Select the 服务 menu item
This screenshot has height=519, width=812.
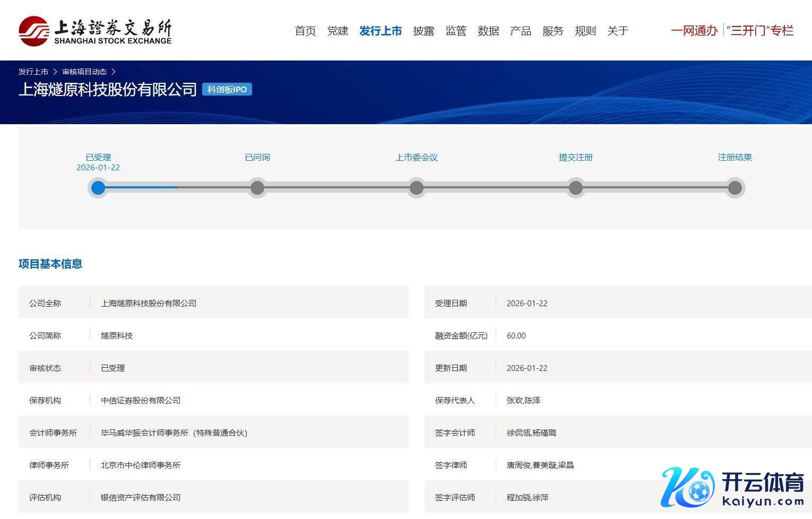tap(553, 31)
